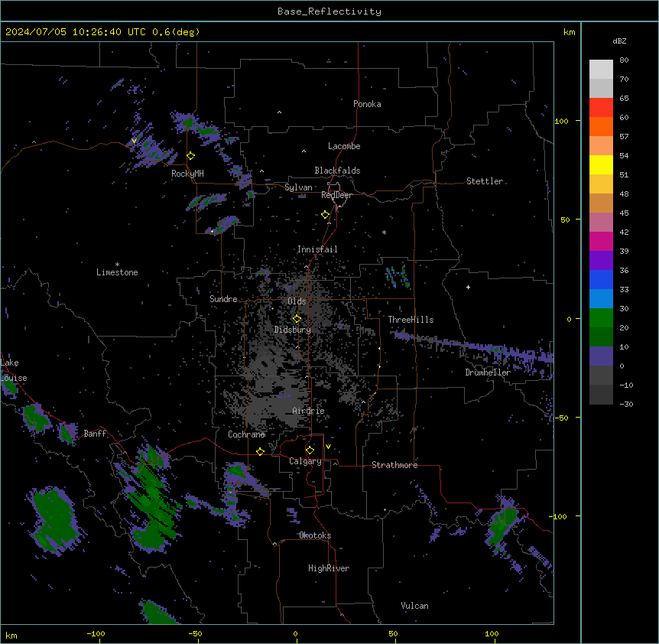Click the light blue 33 dBZ legend swatch
Viewport: 659px width, 644px height.
coord(601,298)
